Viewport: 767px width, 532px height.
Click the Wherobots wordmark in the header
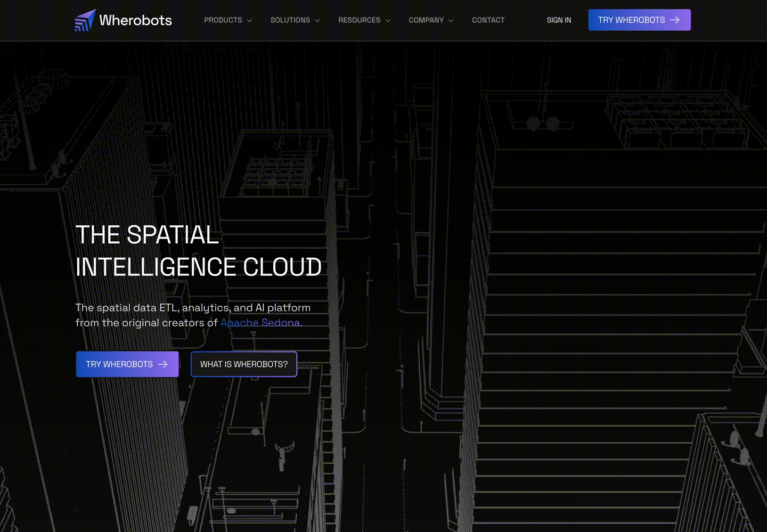pyautogui.click(x=135, y=20)
